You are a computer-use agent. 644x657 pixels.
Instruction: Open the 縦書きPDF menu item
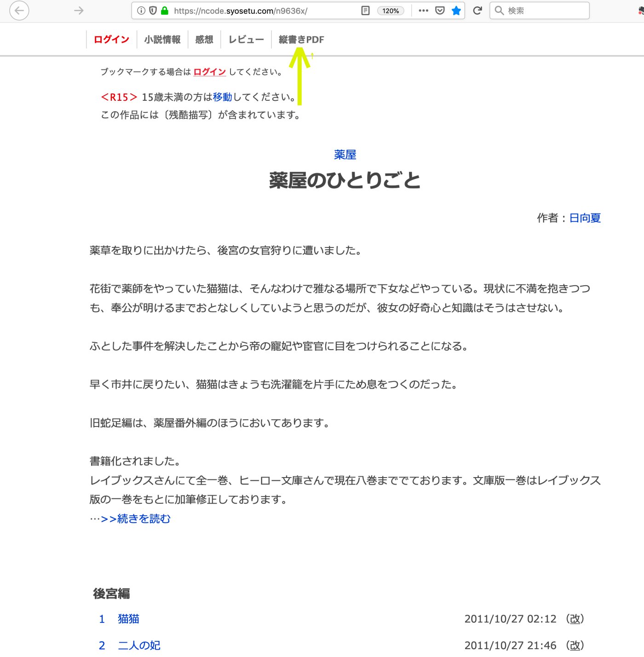(301, 40)
